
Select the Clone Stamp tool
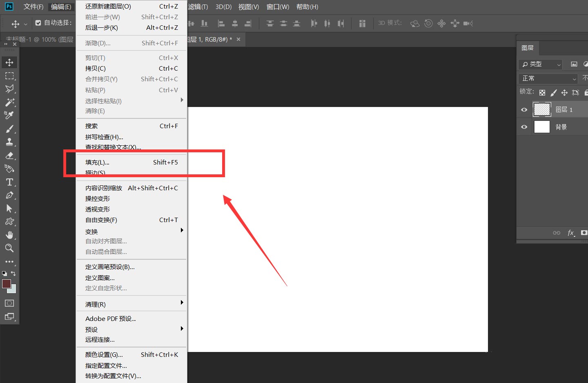(9, 142)
